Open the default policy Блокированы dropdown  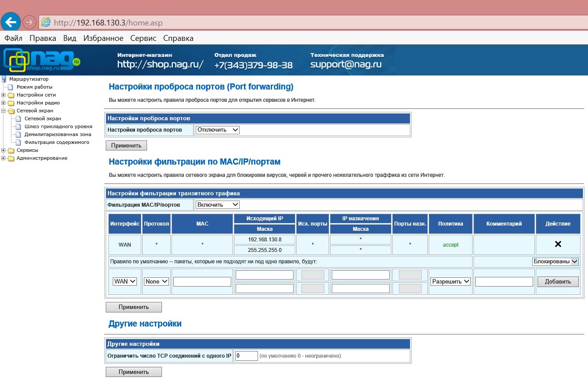[555, 262]
